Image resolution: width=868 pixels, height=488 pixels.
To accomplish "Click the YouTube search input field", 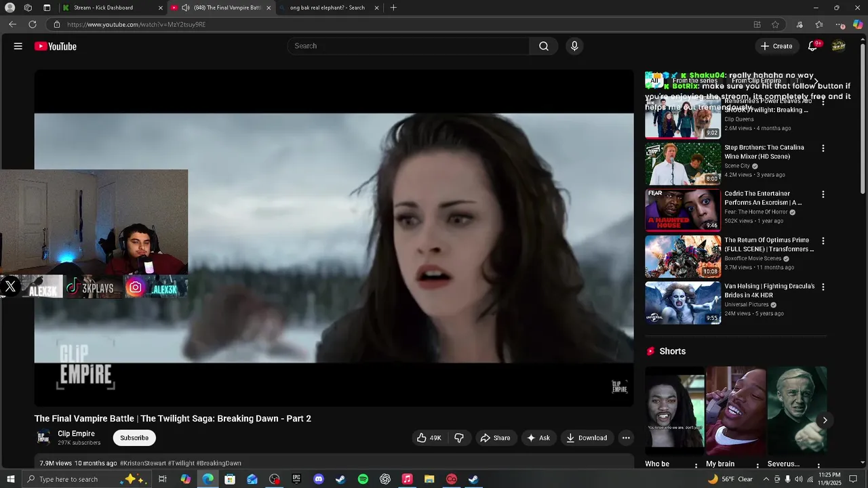I will tap(409, 46).
